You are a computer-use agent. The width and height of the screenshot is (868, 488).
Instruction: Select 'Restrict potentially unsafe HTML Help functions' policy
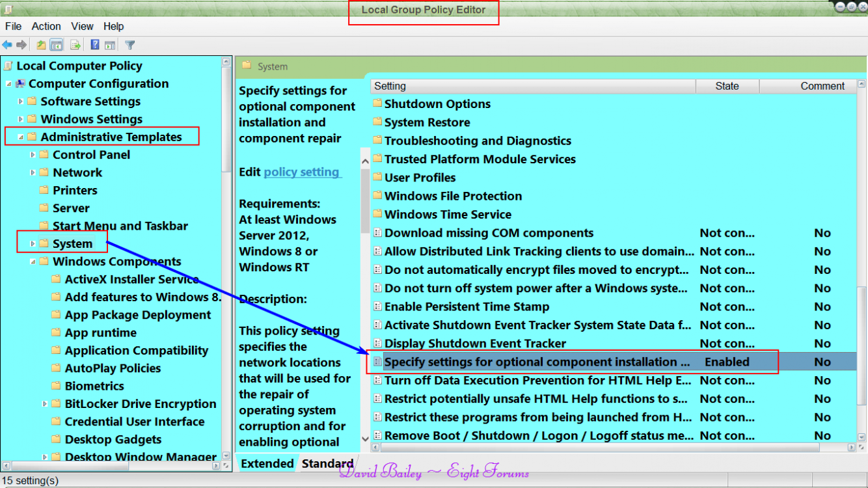pyautogui.click(x=536, y=398)
